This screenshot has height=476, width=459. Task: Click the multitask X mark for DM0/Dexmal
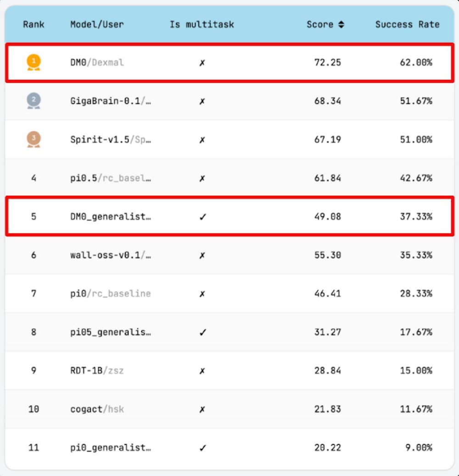(x=202, y=62)
